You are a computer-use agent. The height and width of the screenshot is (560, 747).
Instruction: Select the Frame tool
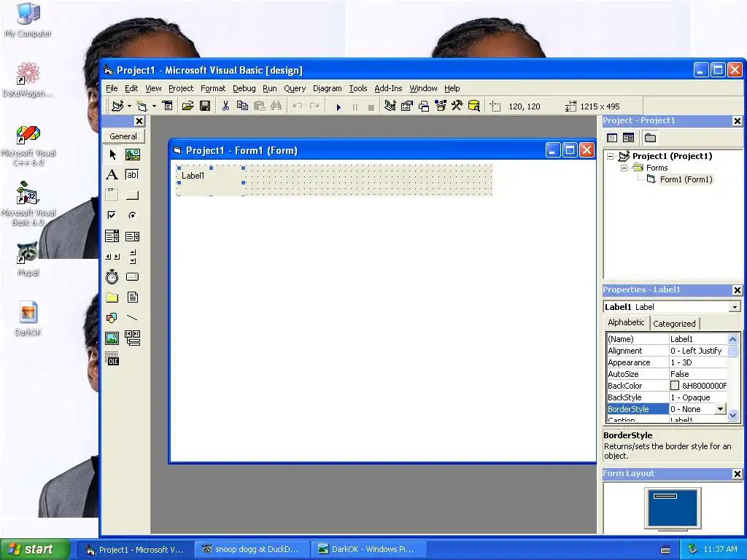click(112, 195)
